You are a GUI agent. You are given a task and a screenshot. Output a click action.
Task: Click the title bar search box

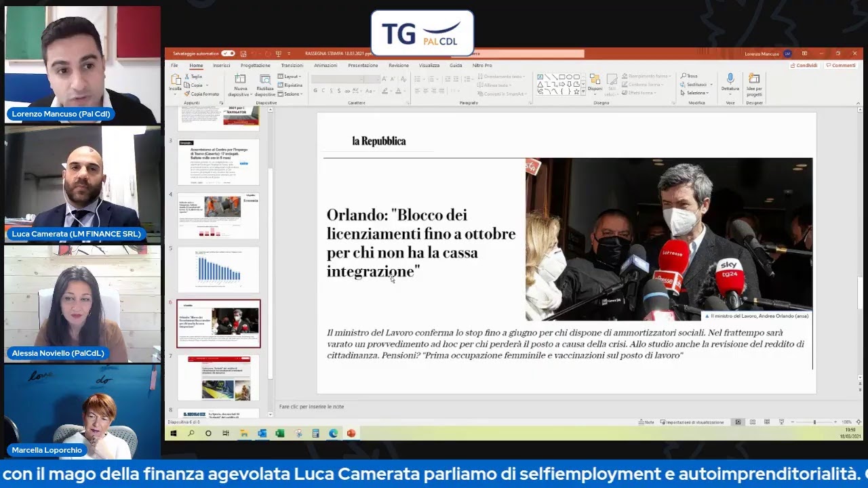click(x=517, y=54)
